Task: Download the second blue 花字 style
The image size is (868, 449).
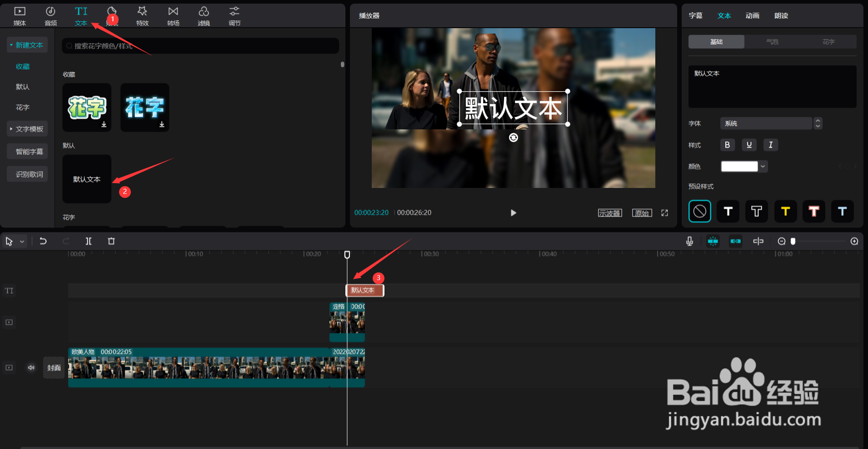Action: coord(162,124)
